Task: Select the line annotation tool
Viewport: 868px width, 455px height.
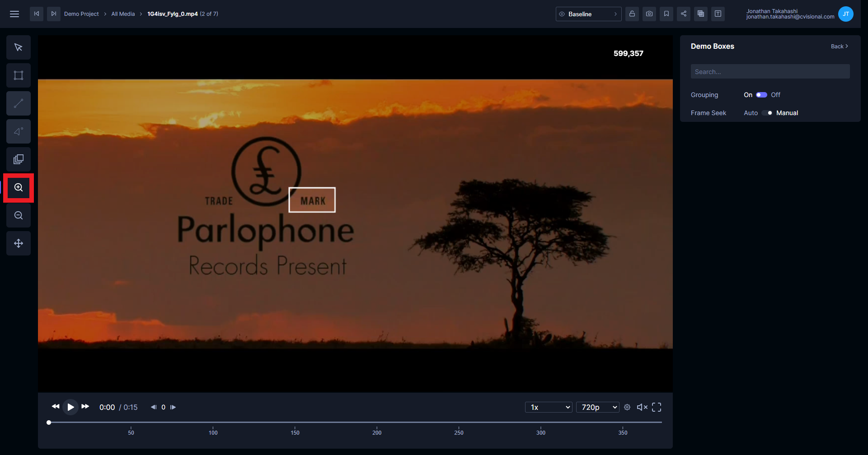Action: pos(19,103)
